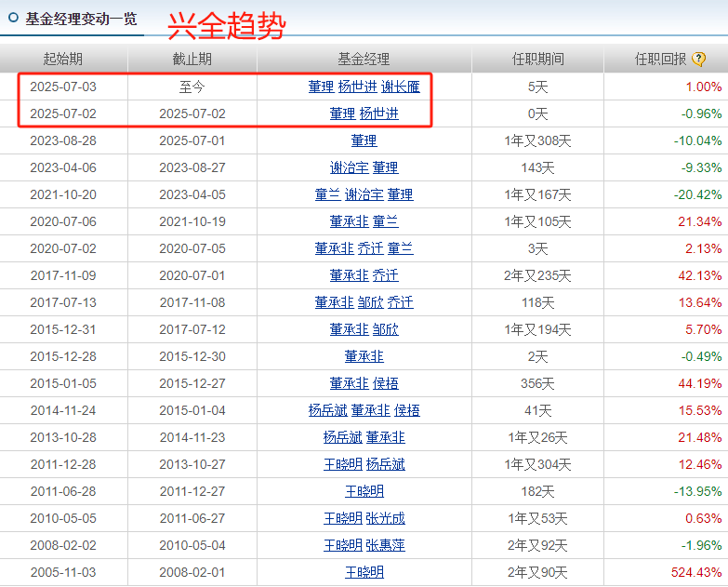Select start date 2005-11-03
This screenshot has height=587, width=728.
pos(63,572)
